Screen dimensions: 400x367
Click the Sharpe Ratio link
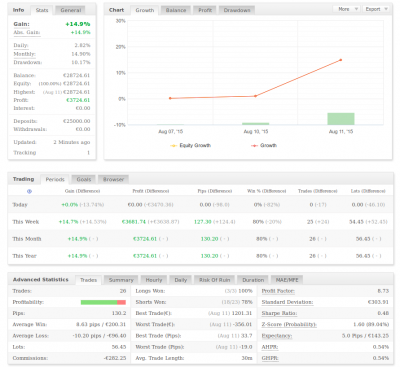click(279, 313)
